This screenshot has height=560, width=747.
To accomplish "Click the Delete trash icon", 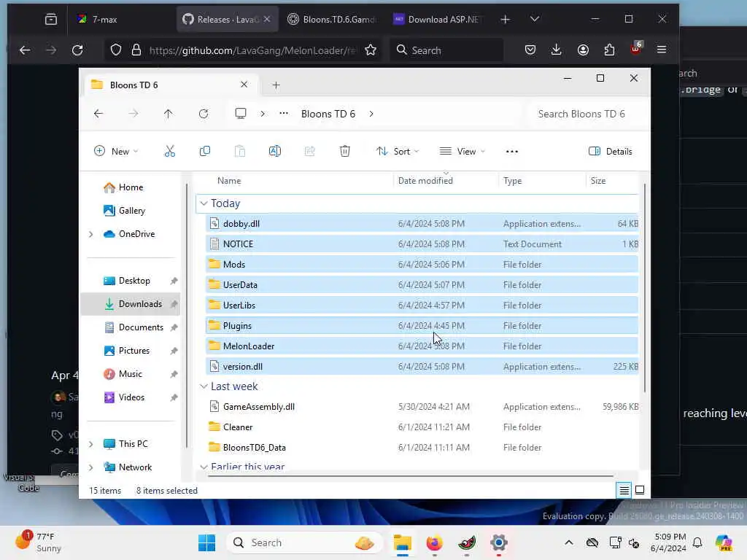I will point(345,152).
